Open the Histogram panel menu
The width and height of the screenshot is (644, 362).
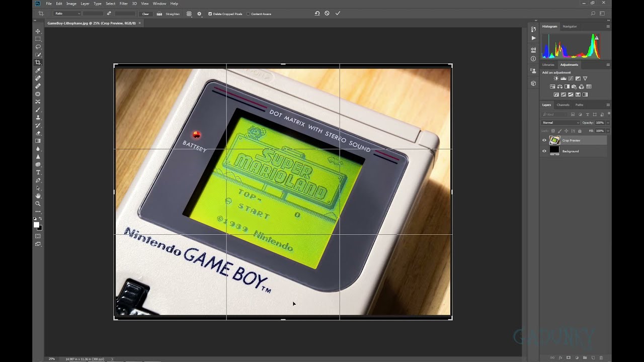608,26
